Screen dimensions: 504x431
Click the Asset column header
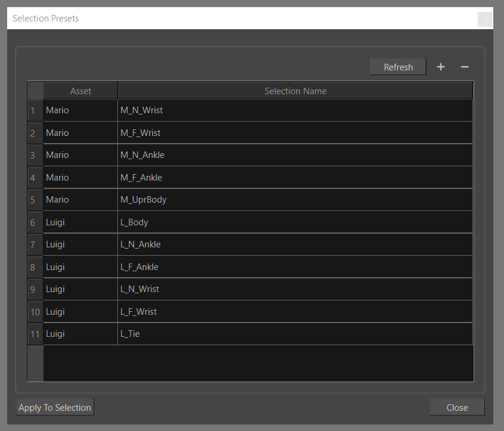click(80, 91)
